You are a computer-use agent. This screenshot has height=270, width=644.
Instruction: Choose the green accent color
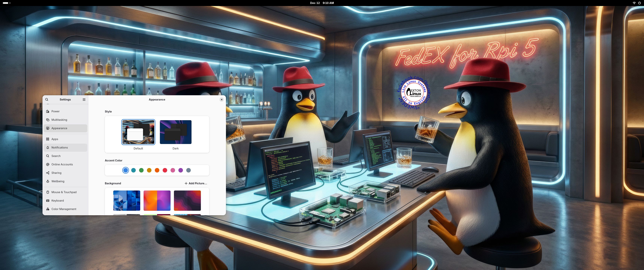pyautogui.click(x=141, y=170)
